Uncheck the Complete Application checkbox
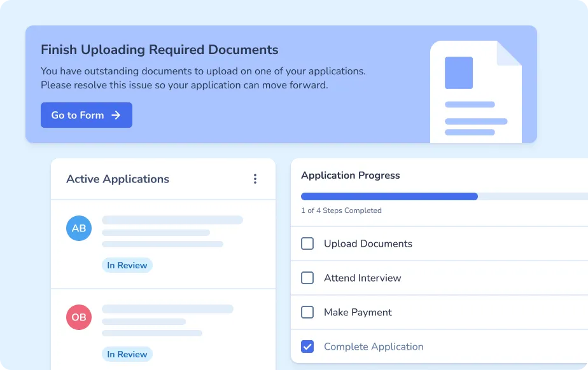This screenshot has height=370, width=588. click(307, 346)
